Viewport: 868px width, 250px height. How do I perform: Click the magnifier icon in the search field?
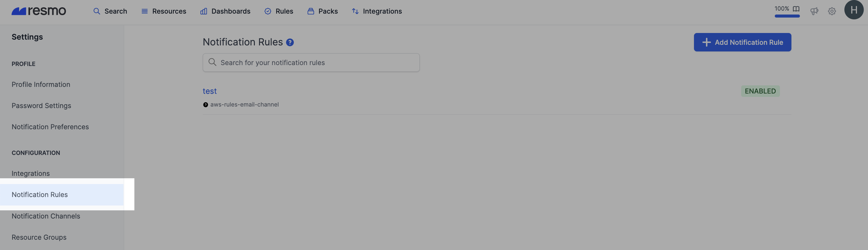pos(212,62)
